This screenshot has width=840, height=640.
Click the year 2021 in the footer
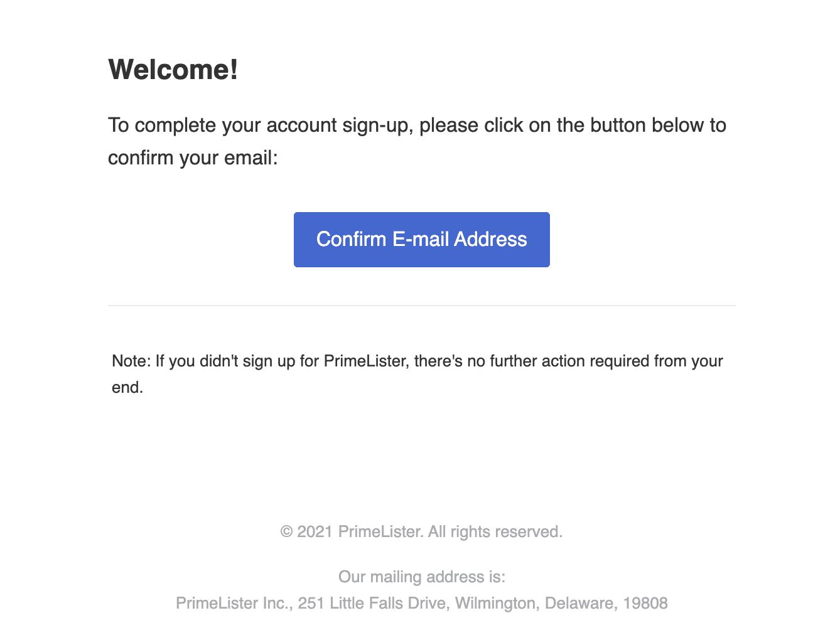[x=315, y=532]
